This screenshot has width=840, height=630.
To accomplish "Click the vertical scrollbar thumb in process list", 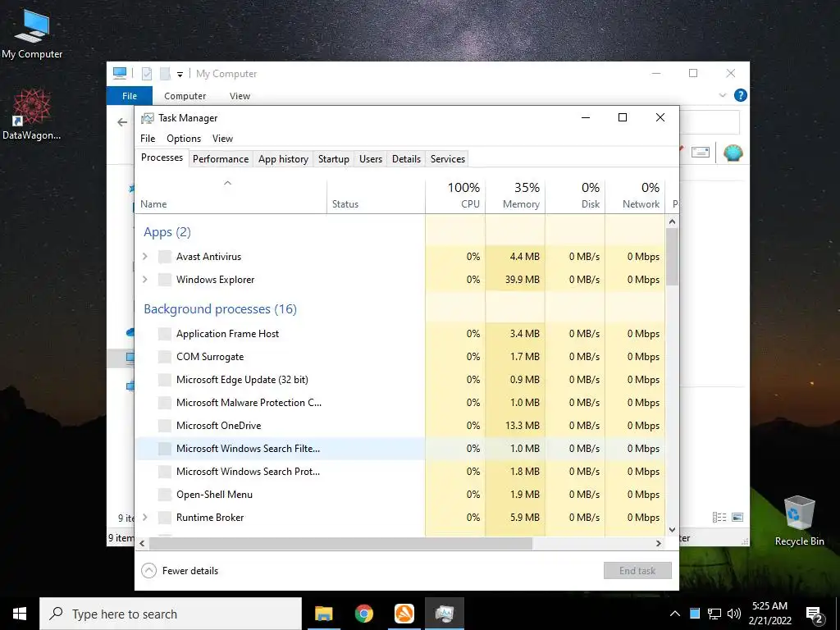I will pyautogui.click(x=673, y=257).
